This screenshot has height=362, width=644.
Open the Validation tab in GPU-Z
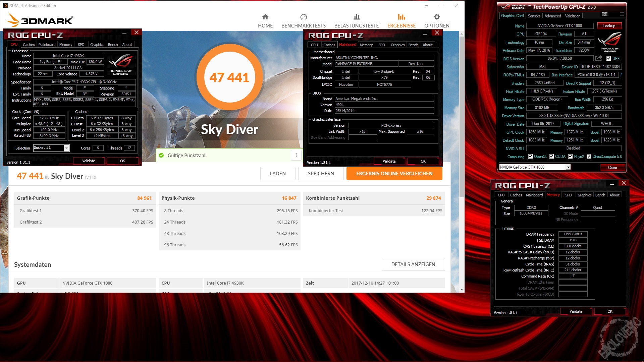pyautogui.click(x=573, y=16)
